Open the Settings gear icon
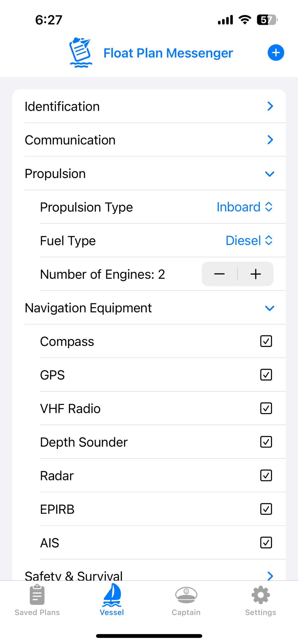 pos(260,595)
